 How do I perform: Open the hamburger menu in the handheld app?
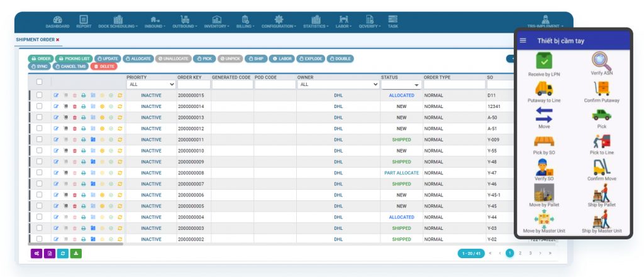[523, 40]
